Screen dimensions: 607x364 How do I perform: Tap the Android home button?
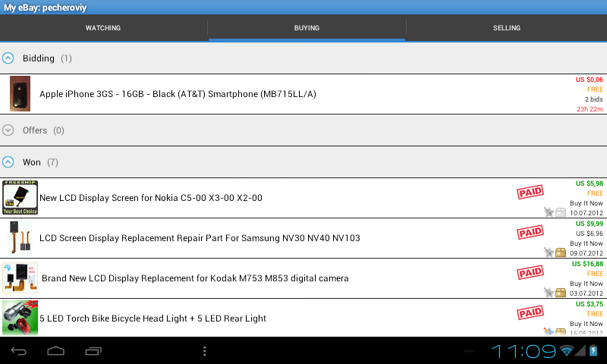click(x=55, y=351)
